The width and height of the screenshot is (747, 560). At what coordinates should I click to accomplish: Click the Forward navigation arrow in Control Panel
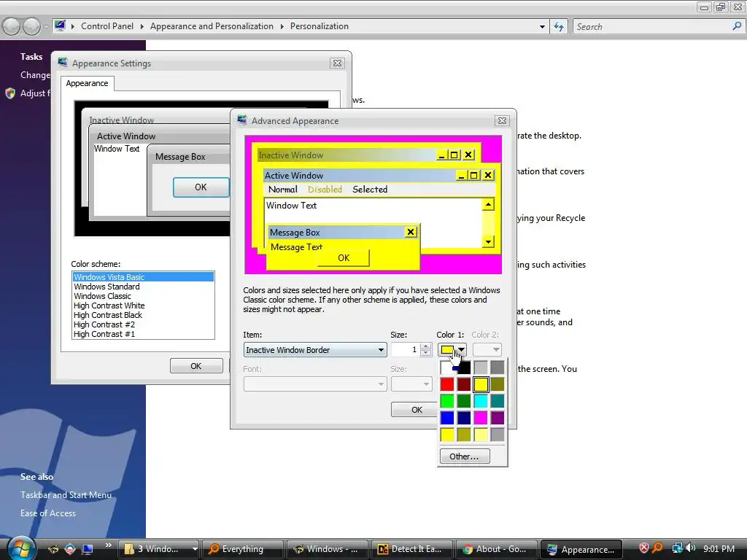point(31,27)
